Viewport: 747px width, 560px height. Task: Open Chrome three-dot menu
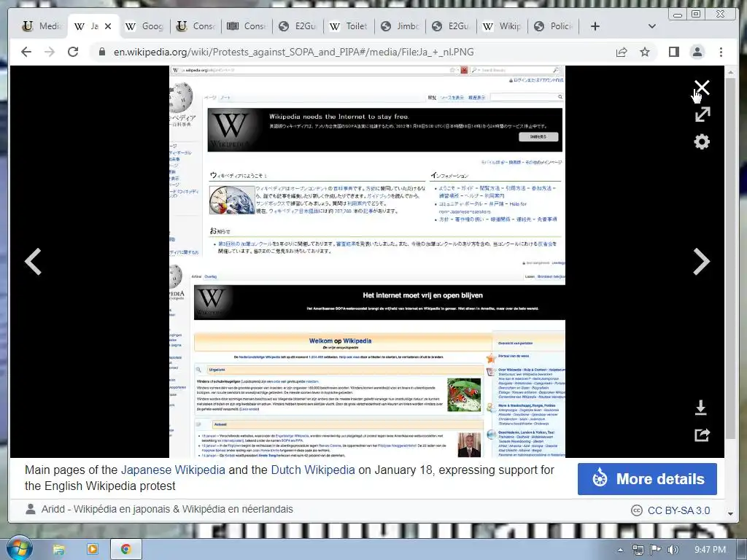721,52
